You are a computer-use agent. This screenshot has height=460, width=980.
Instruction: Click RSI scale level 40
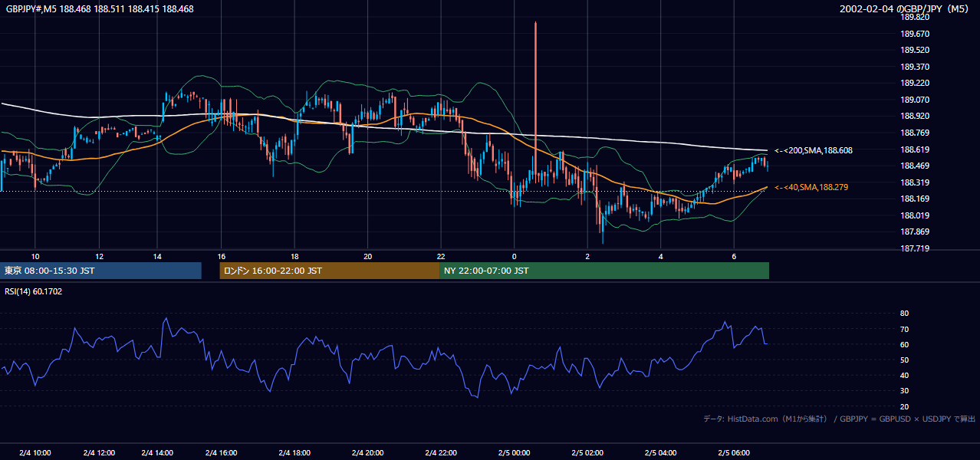[904, 376]
